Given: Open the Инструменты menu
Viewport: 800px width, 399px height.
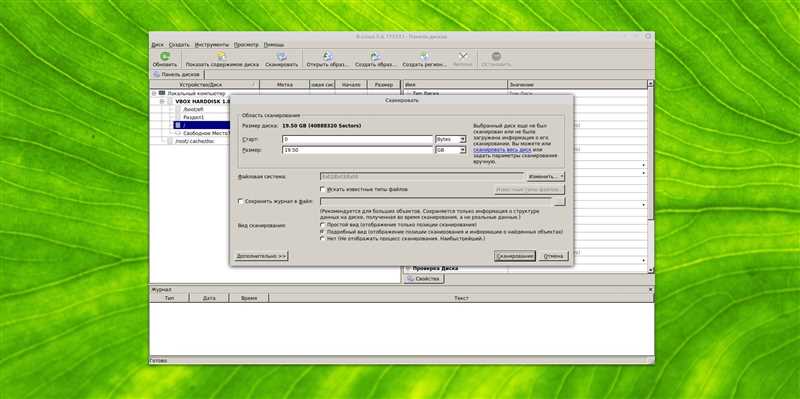Looking at the screenshot, I should pyautogui.click(x=212, y=45).
